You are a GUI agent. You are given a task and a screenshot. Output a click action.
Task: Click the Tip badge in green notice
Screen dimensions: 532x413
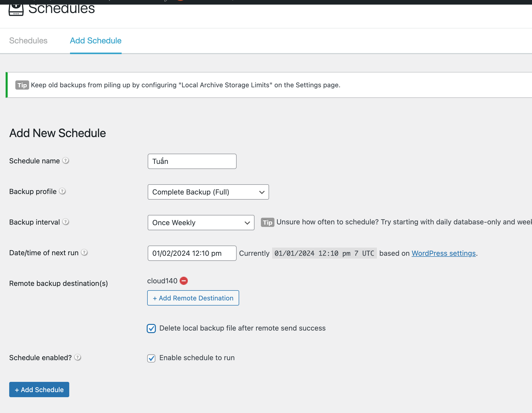[22, 85]
